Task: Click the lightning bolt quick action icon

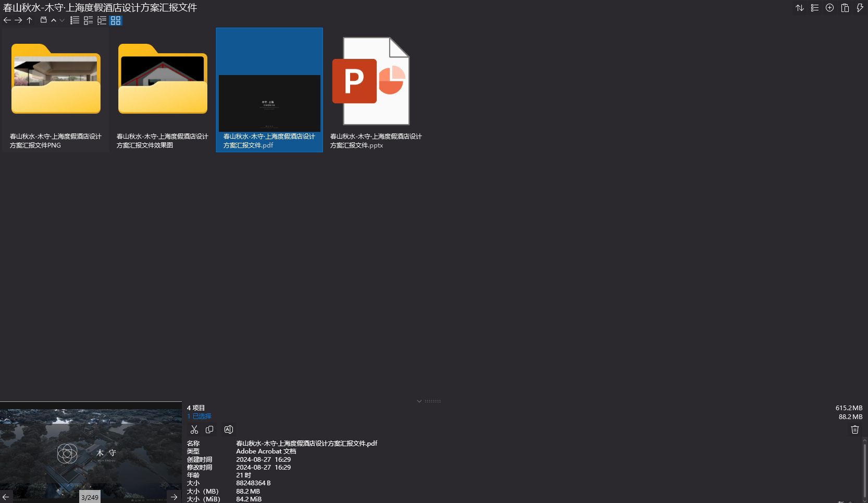Action: (860, 8)
